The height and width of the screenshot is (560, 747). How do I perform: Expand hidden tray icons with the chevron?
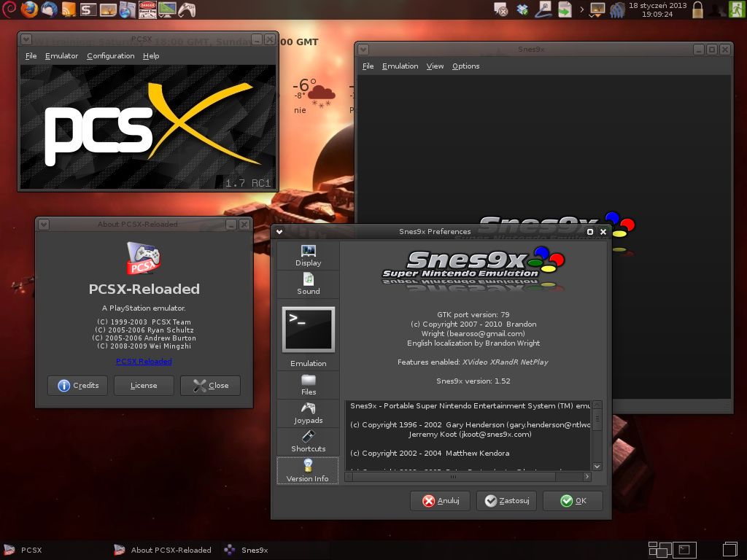(x=581, y=9)
